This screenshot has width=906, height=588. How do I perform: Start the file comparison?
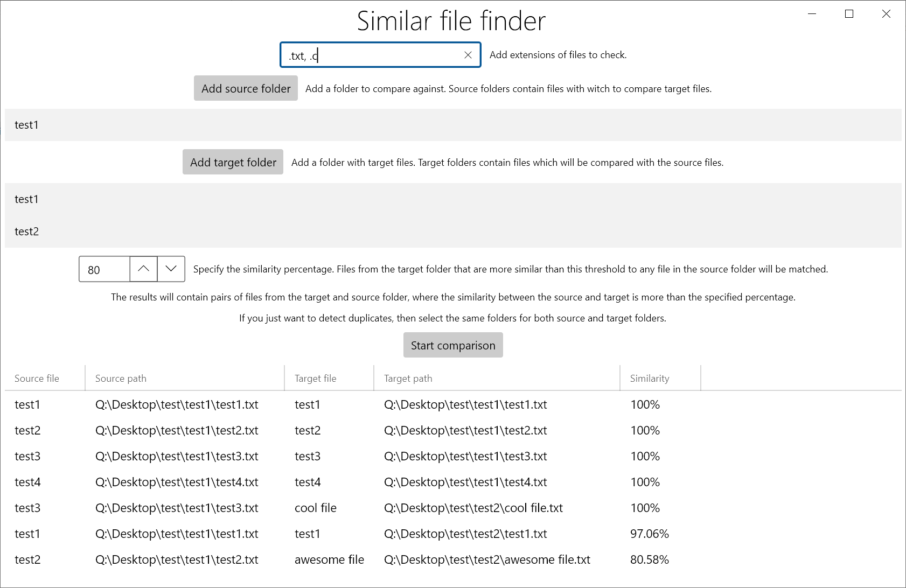click(x=452, y=345)
